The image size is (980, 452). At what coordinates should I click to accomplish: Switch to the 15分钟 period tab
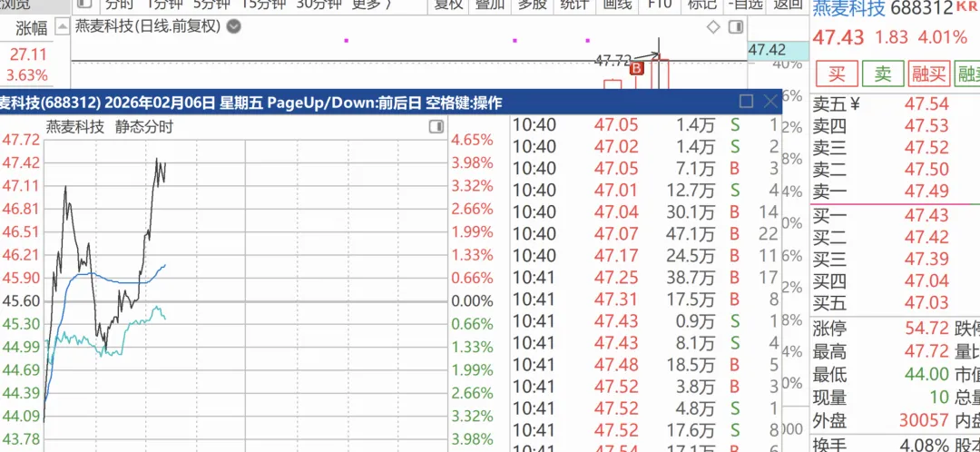coord(264,4)
